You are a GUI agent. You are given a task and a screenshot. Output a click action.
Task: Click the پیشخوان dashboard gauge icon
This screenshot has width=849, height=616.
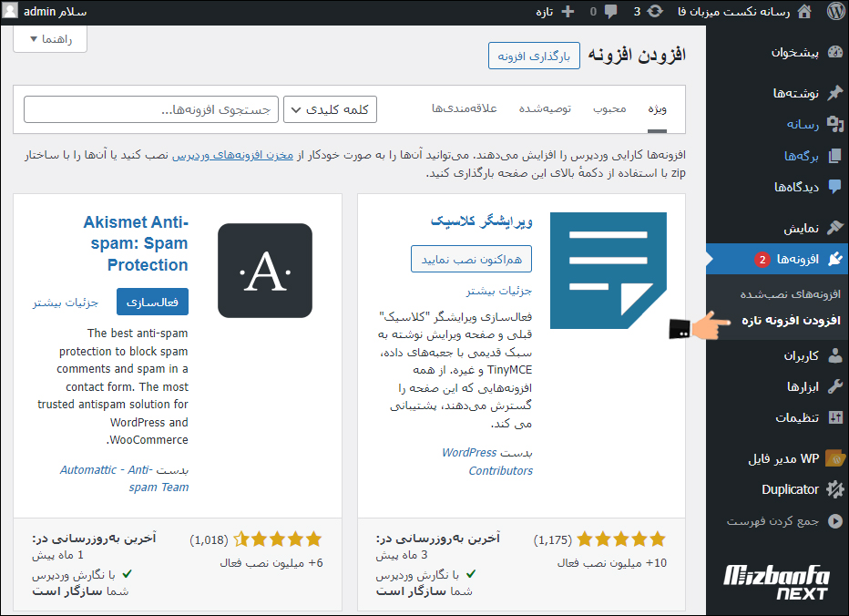835,52
